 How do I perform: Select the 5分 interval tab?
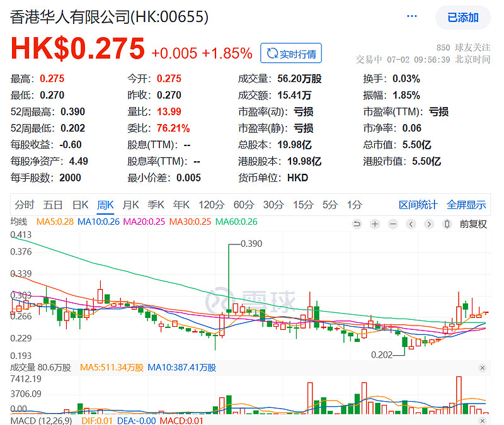330,205
